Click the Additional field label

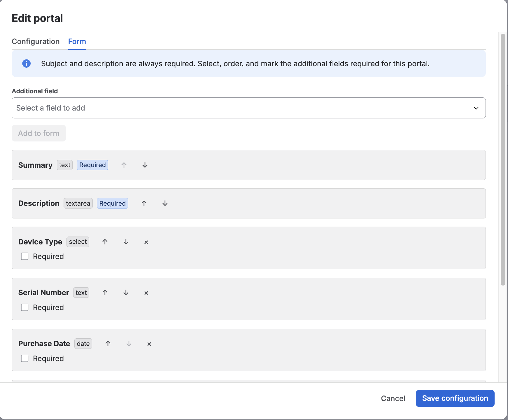coord(35,91)
